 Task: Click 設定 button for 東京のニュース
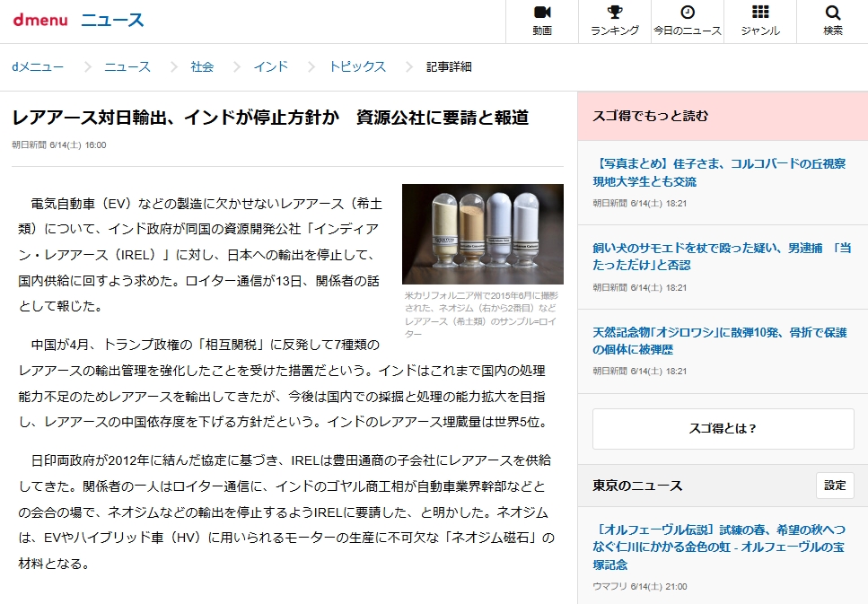pyautogui.click(x=835, y=486)
